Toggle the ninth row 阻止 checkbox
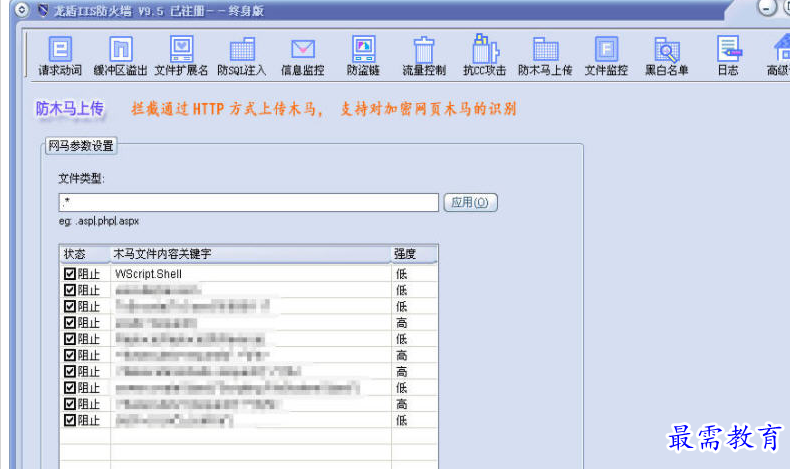Viewport: 790px width, 469px height. 70,404
